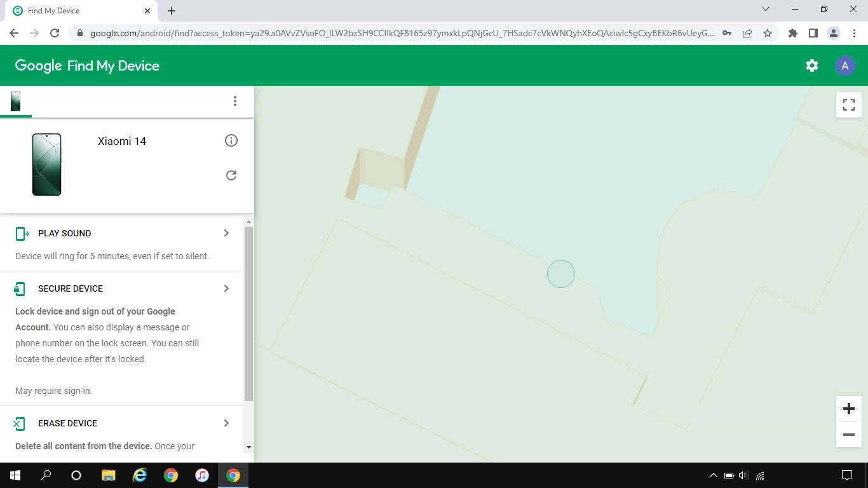Click the Play Sound phone icon
This screenshot has width=868, height=488.
coord(22,233)
